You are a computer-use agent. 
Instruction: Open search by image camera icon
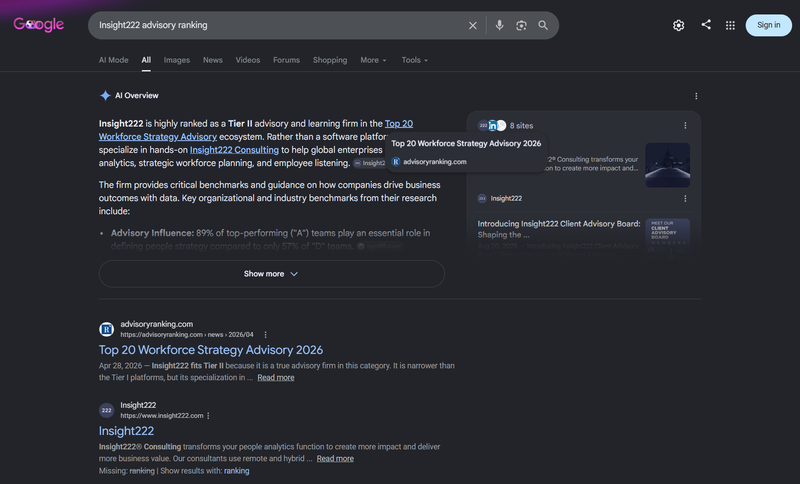coord(521,26)
